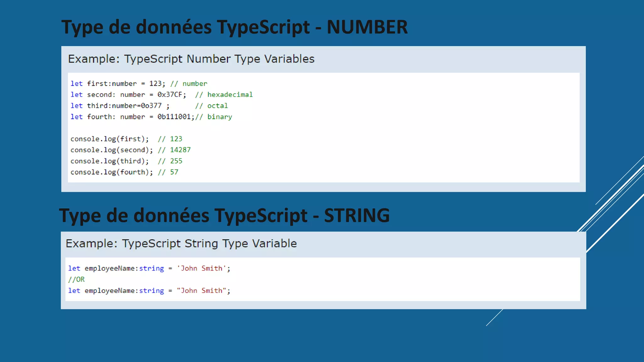Screen dimensions: 644x362
Task: Click the employeeName line with double-quoted "John Smith"
Action: pos(149,291)
